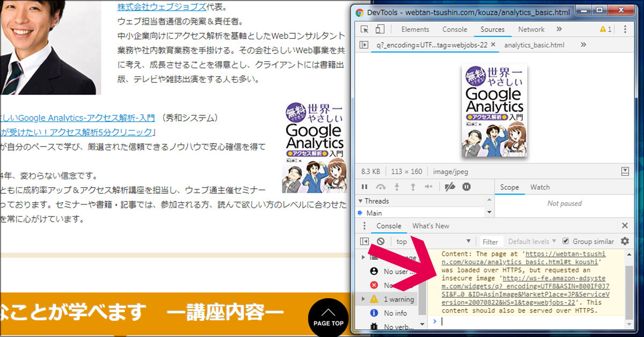Open the Default levels dropdown
The height and width of the screenshot is (337, 644).
(x=532, y=241)
